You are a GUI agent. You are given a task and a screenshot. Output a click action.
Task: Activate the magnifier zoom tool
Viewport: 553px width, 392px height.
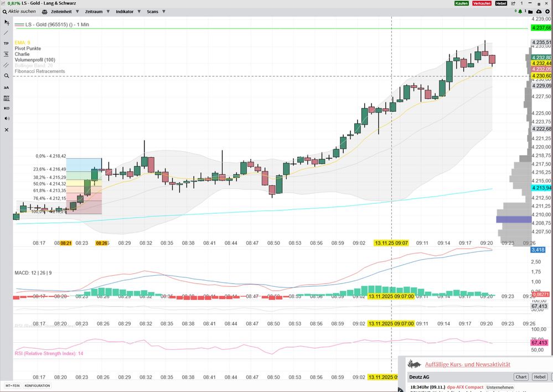[6, 75]
